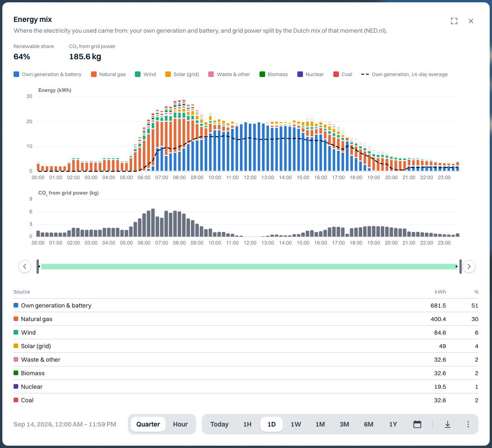This screenshot has height=448, width=492.
Task: Toggle Own generation 14-day average line
Action: [x=404, y=74]
